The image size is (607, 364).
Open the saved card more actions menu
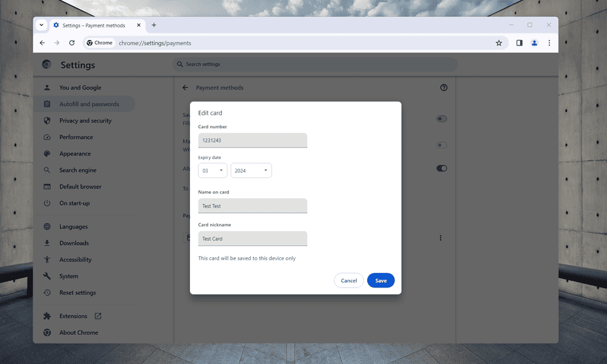440,238
